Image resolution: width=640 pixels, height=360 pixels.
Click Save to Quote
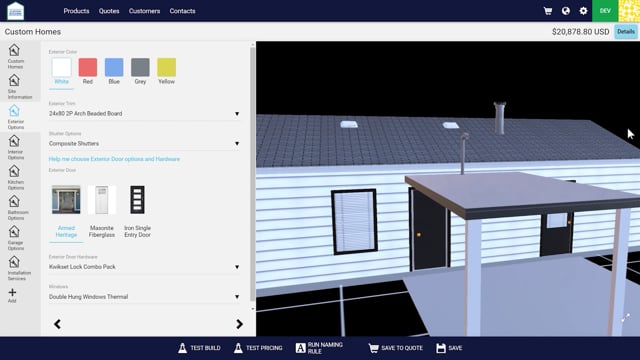(x=395, y=348)
